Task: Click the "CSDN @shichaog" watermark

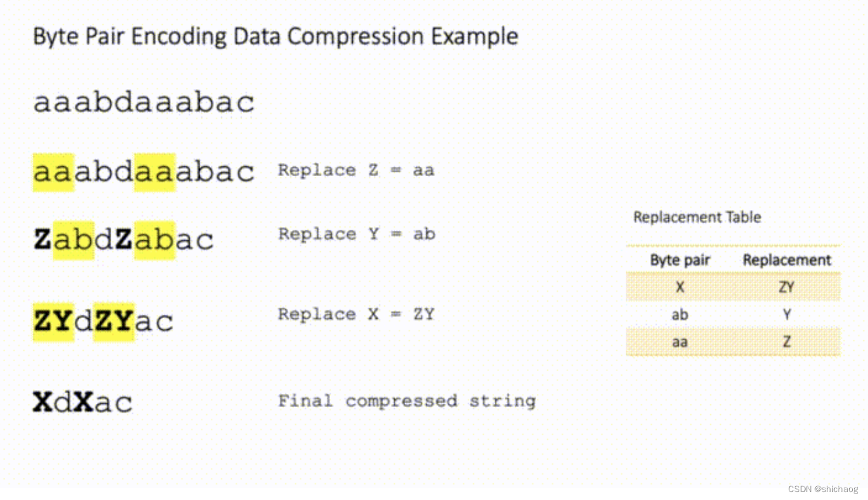Action: (x=822, y=489)
